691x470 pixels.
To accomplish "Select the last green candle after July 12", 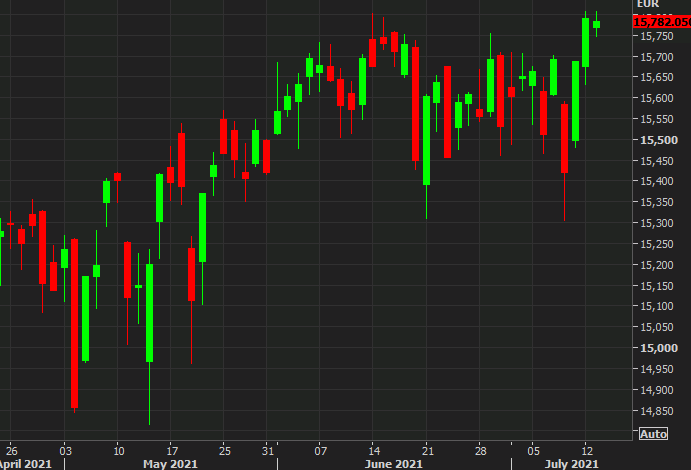I will 596,24.
